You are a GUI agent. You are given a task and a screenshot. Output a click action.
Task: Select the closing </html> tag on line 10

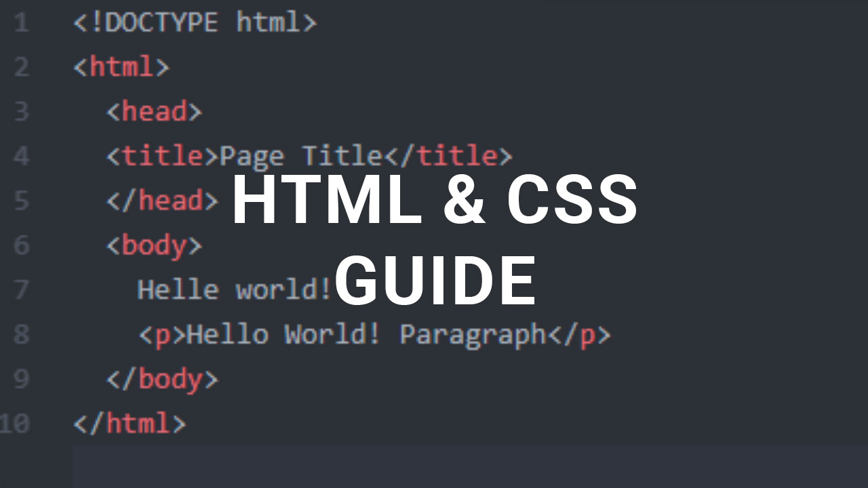(129, 424)
